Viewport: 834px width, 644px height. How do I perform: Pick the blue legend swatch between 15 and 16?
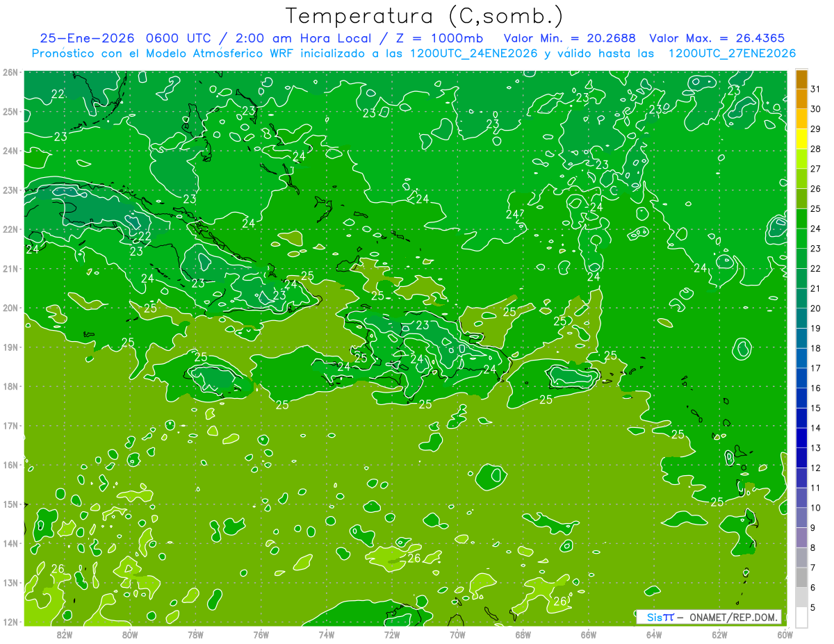[x=801, y=398]
